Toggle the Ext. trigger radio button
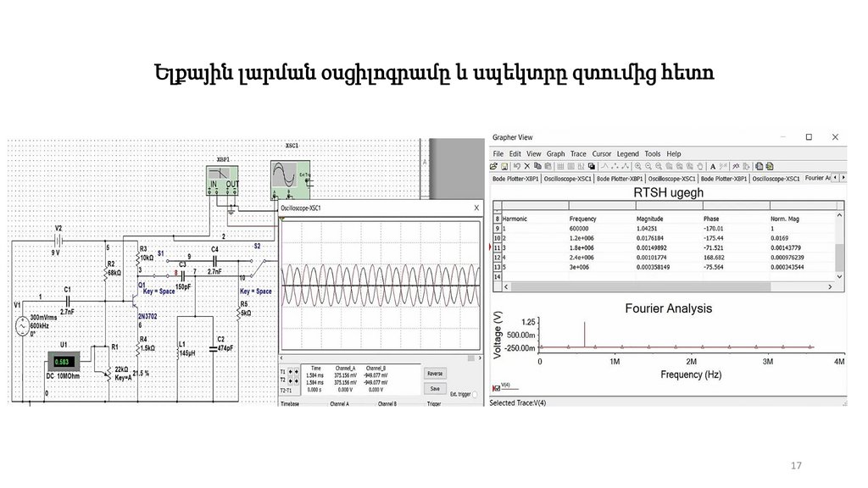Screen dimensions: 868x488 tap(475, 395)
